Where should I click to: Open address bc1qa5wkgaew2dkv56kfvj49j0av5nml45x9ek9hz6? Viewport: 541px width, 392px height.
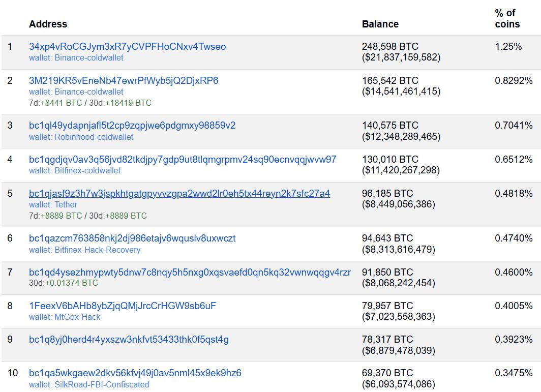pos(135,373)
